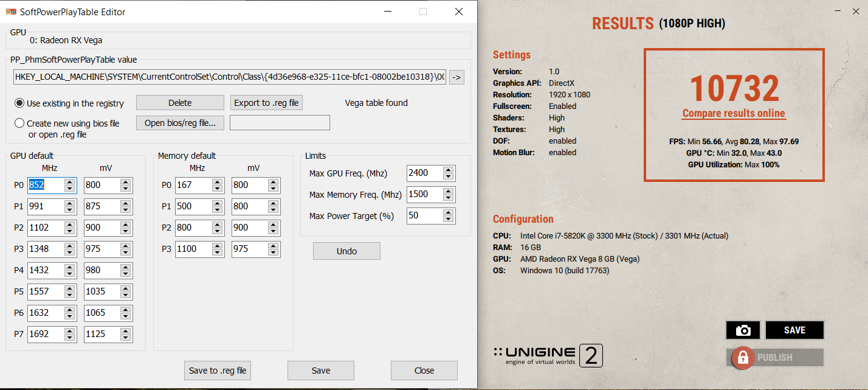Viewport: 868px width, 390px height.
Task: Increase Max Power Target with up arrow
Action: coord(449,212)
